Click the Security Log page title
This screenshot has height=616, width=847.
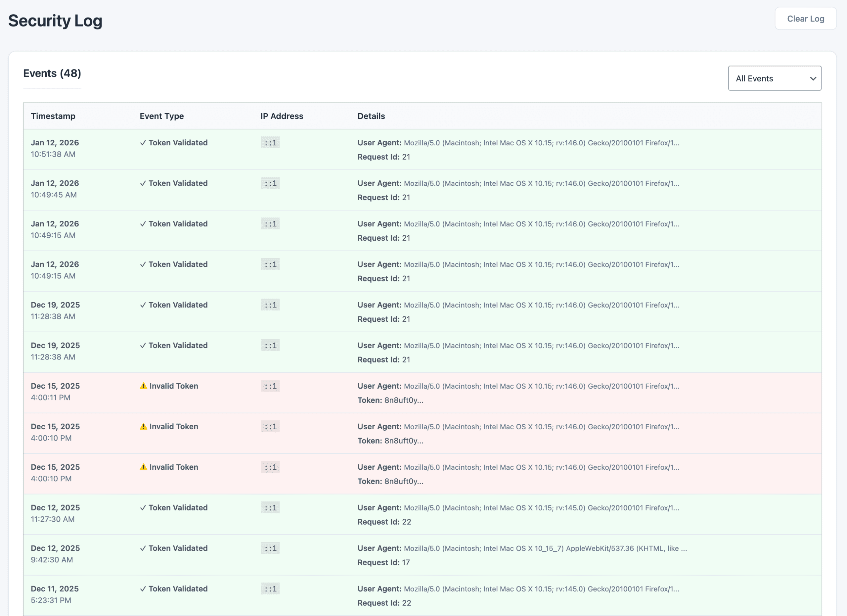tap(55, 21)
